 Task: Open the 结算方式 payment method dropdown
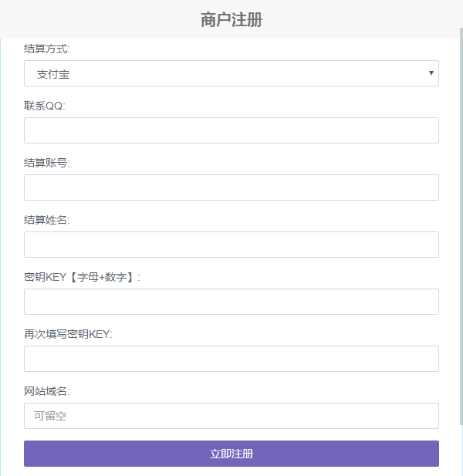tap(231, 73)
